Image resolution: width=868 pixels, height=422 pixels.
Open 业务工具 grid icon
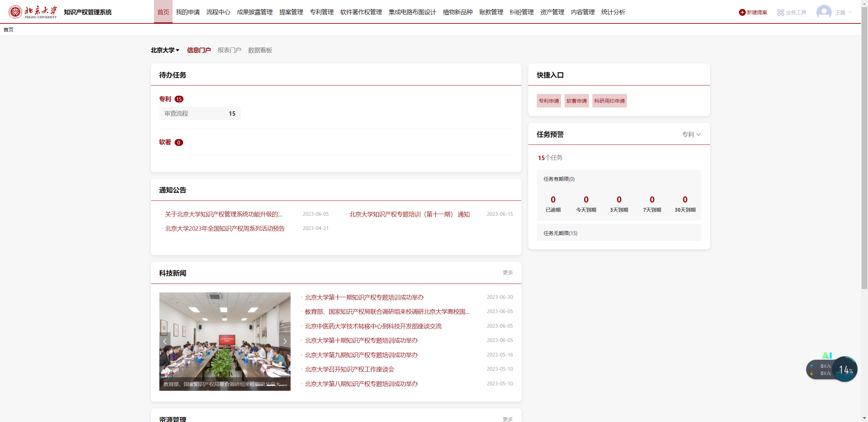(x=781, y=13)
